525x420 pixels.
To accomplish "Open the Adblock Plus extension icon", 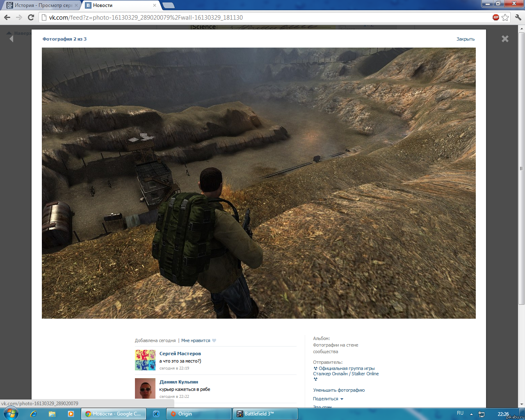I will coord(496,17).
